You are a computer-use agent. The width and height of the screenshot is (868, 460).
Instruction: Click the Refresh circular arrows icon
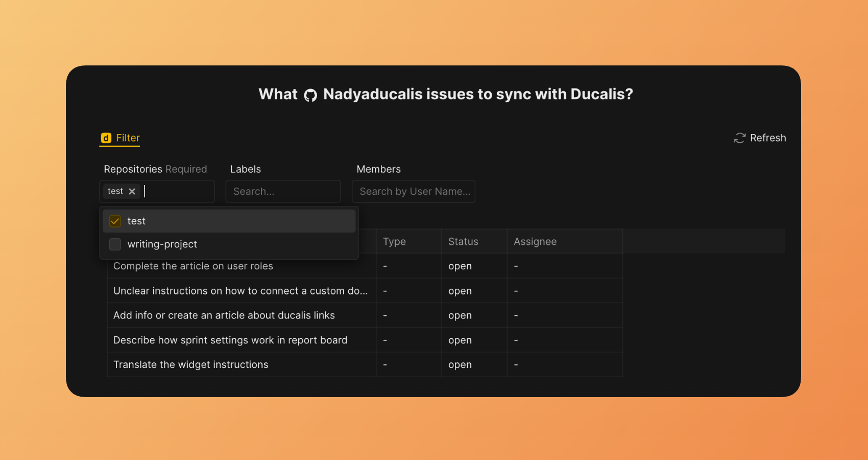point(739,138)
